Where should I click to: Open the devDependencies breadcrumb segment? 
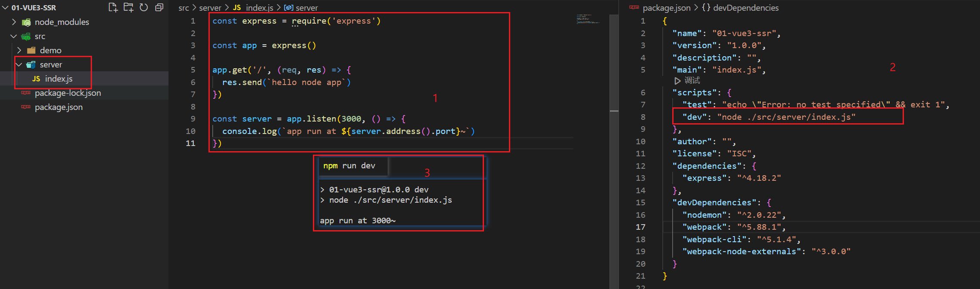tap(746, 8)
